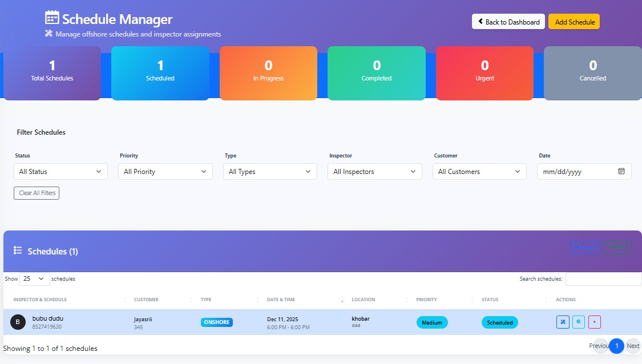Click the red delete action icon
The image size is (642, 364).
coord(595,322)
